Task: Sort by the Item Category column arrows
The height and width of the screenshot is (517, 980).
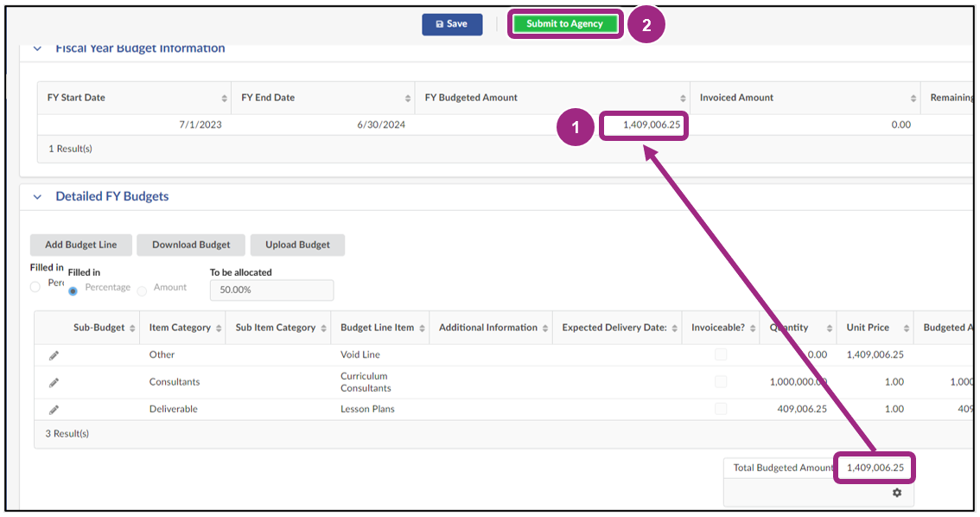Action: tap(217, 329)
